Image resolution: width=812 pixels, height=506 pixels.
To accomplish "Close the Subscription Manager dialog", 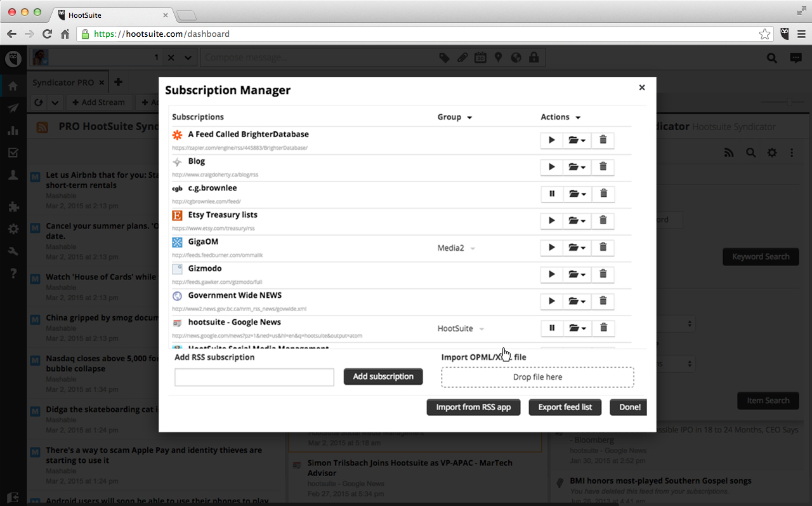I will point(642,88).
